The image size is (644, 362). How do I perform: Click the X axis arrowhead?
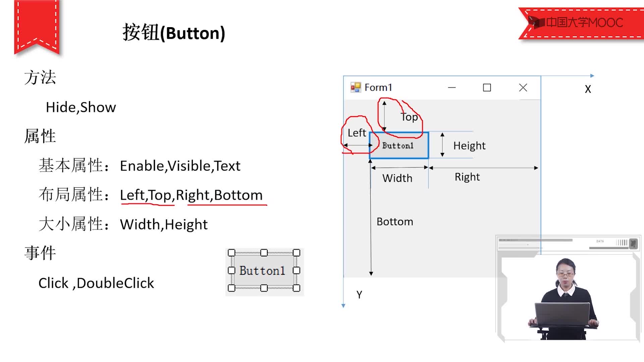point(592,76)
